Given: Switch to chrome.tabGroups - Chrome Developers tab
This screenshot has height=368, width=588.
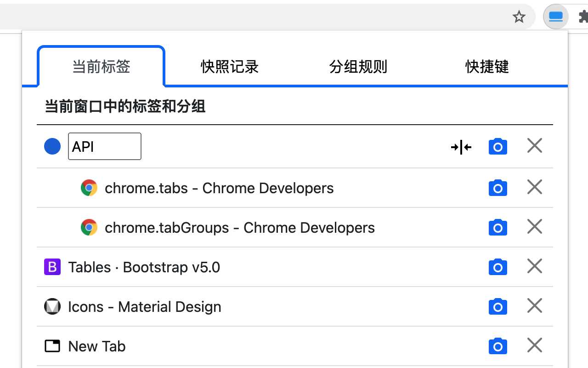Looking at the screenshot, I should click(x=239, y=228).
